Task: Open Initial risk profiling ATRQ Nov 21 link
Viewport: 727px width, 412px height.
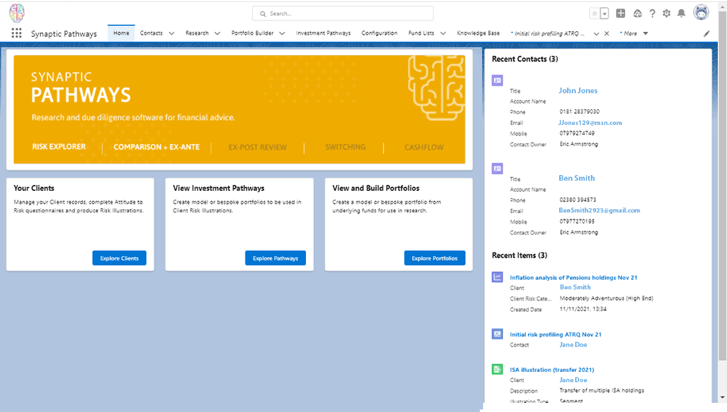Action: click(555, 334)
